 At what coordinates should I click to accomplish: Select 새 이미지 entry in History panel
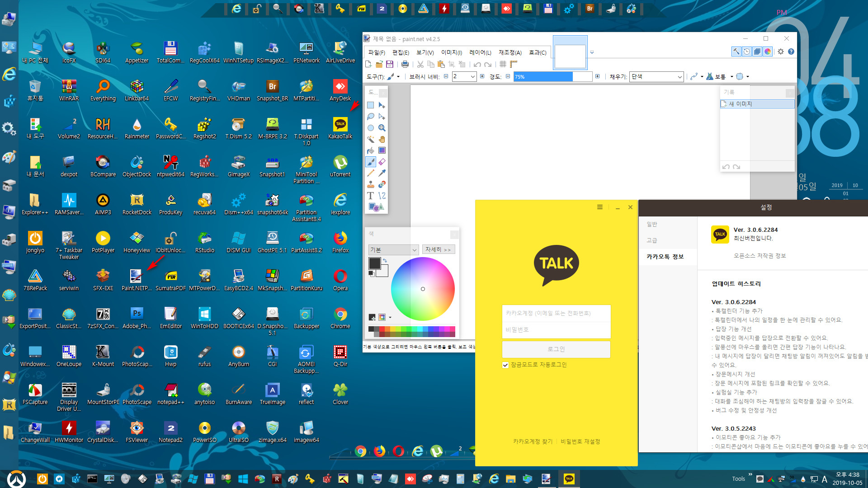point(757,104)
